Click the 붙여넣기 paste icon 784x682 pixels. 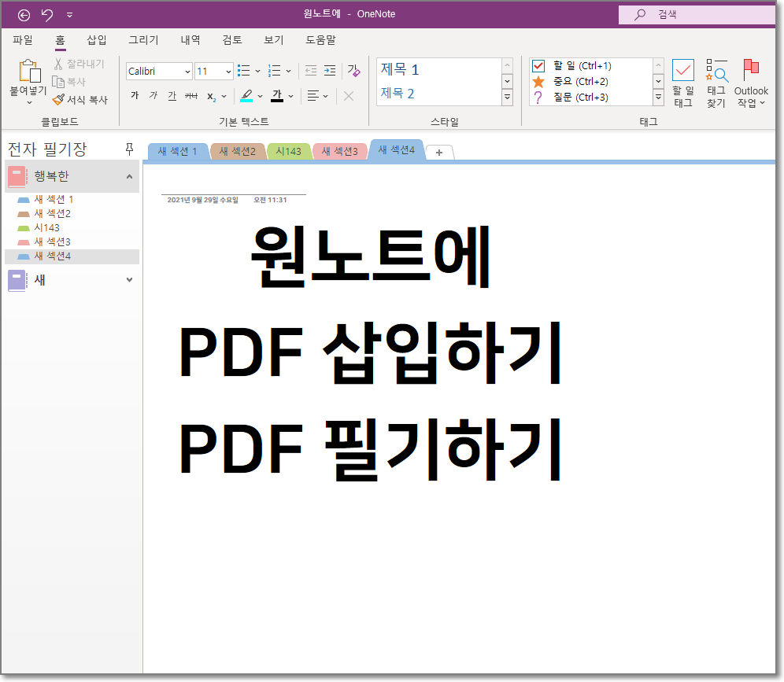(x=29, y=71)
